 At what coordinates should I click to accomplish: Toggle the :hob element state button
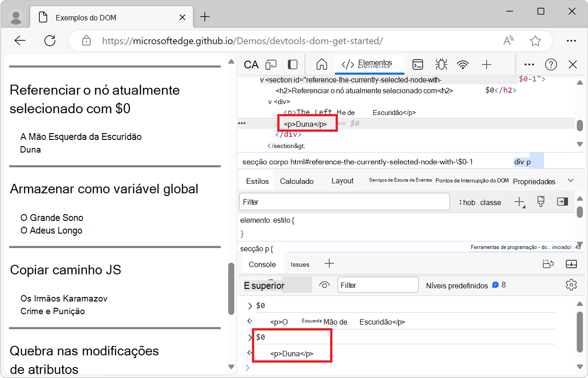(x=467, y=202)
